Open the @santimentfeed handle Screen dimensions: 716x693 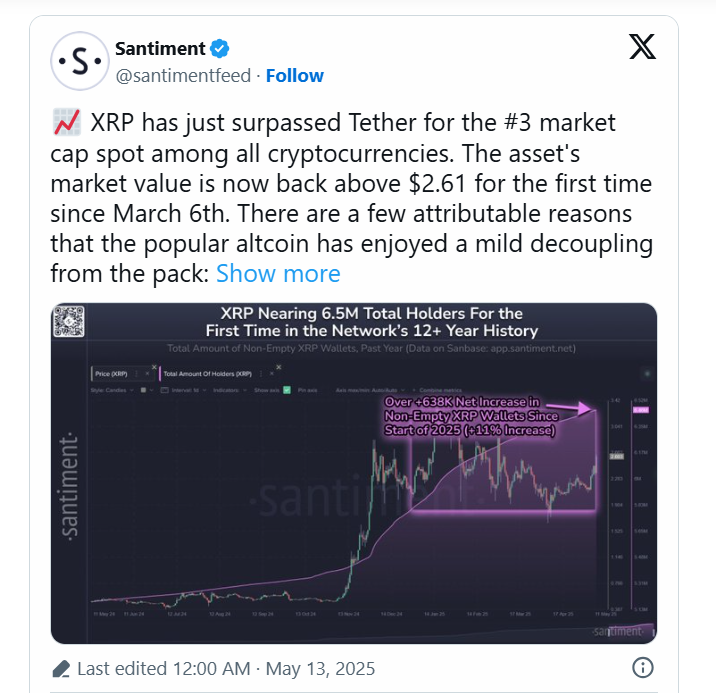(183, 76)
